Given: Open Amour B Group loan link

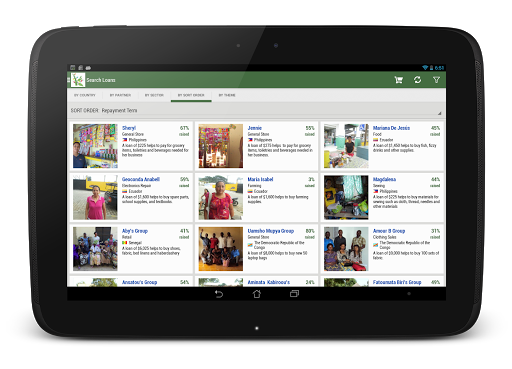Looking at the screenshot, I should point(389,231).
